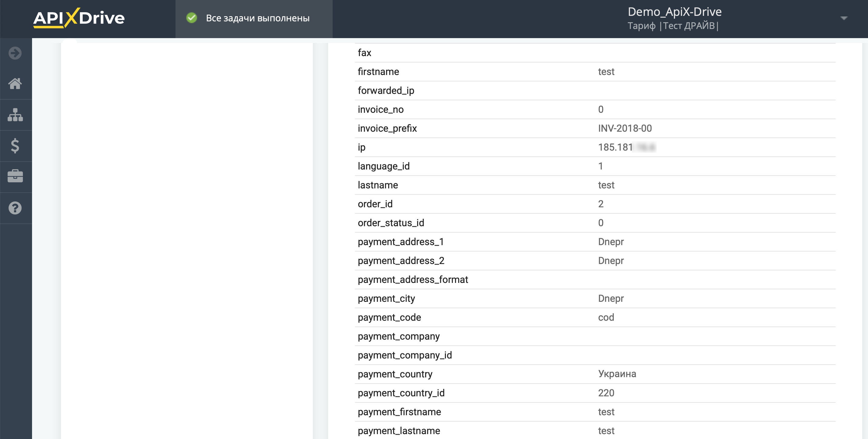The image size is (868, 439).
Task: Select the 'order_status_id' field label
Action: (391, 223)
